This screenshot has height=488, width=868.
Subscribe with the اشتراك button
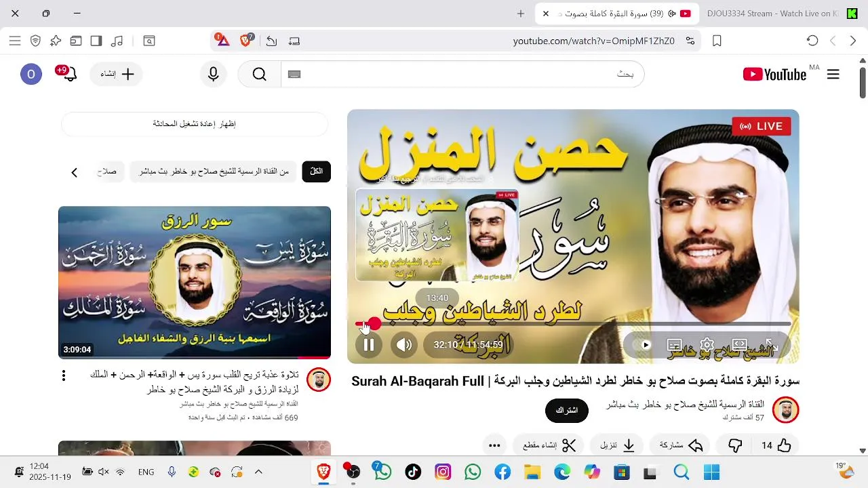[566, 410]
